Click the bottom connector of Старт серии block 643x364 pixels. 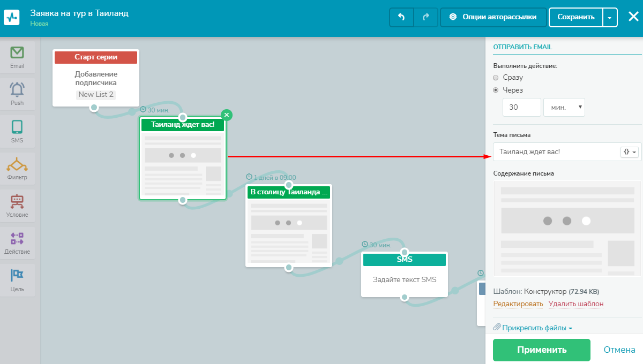click(94, 108)
